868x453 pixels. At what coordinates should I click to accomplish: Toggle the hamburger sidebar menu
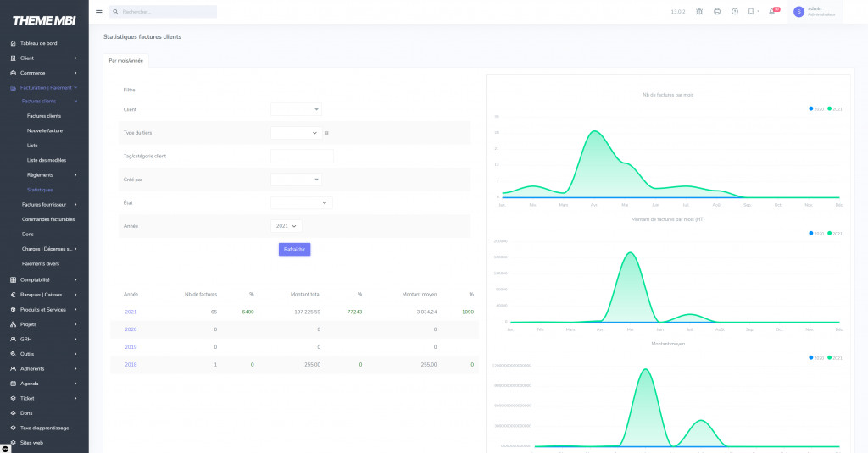[99, 12]
